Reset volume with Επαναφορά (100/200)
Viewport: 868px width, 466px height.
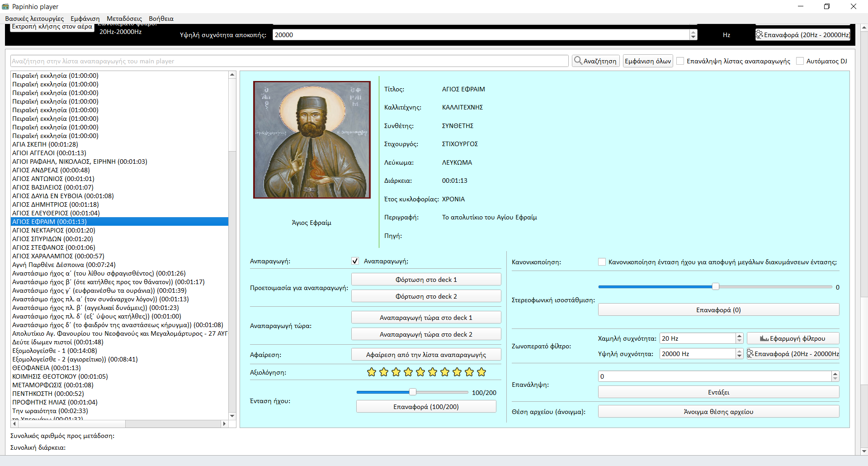tap(426, 407)
